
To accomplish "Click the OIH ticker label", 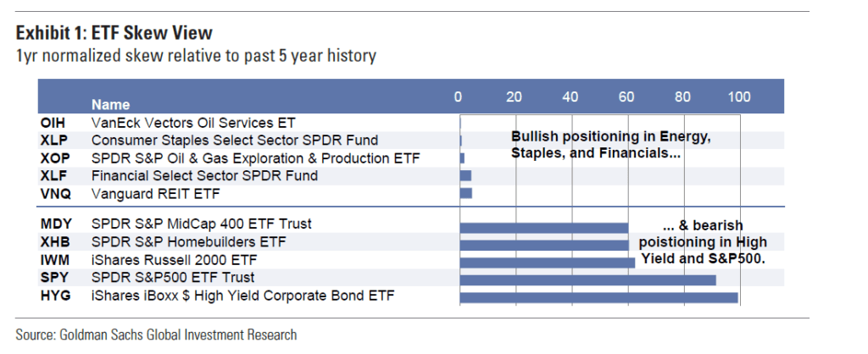I will [53, 124].
